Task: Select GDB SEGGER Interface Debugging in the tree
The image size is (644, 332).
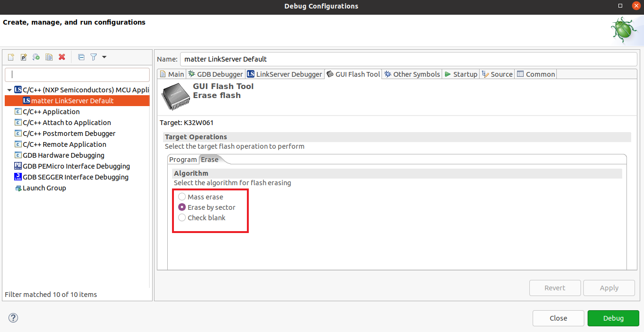Action: 75,177
